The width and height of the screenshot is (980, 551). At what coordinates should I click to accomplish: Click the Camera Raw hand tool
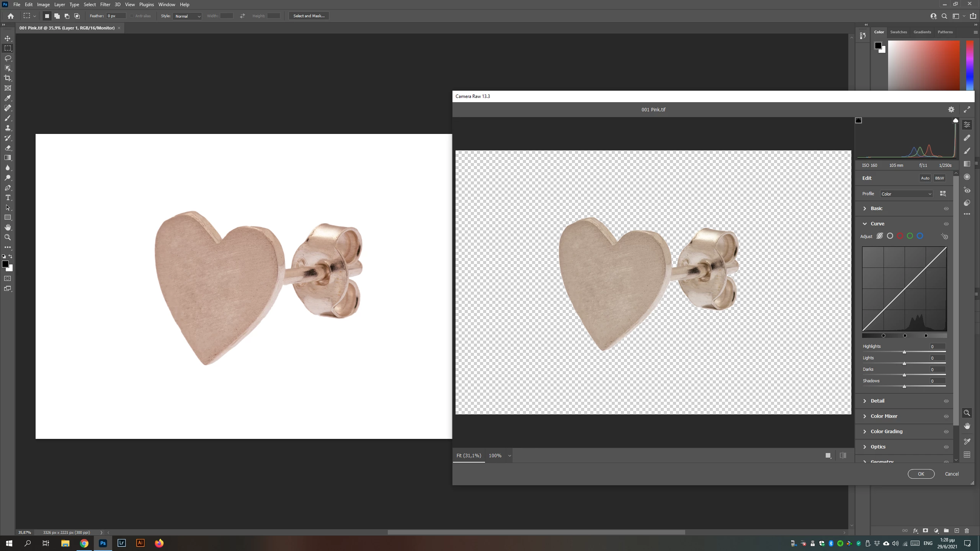(967, 426)
